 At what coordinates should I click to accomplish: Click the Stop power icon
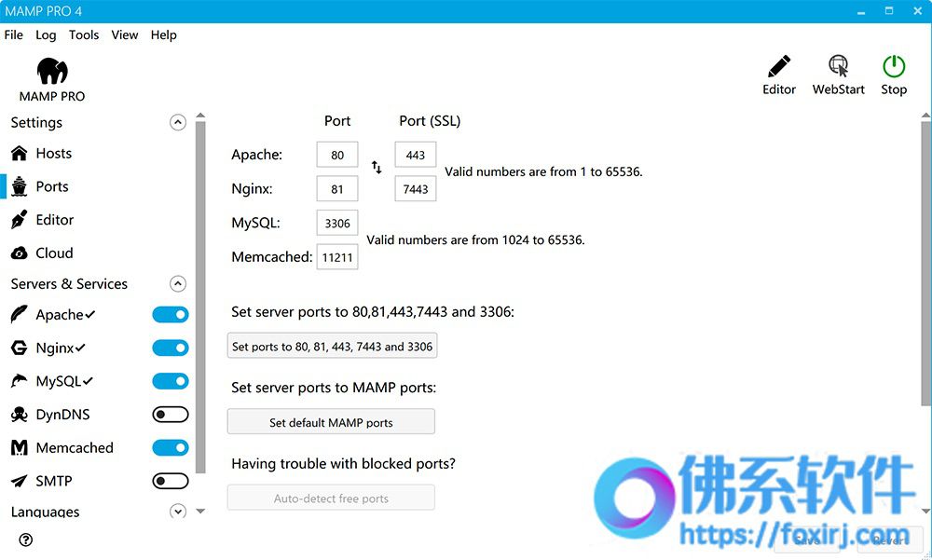point(894,66)
